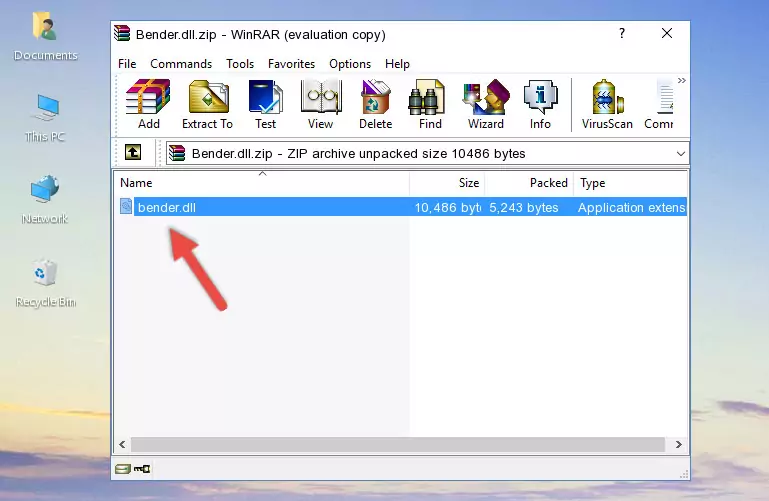
Task: Open the Help menu
Action: pyautogui.click(x=397, y=64)
